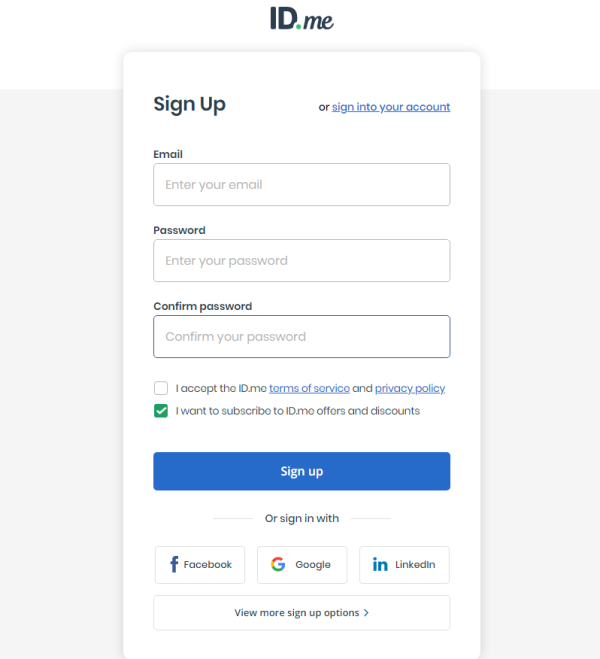The height and width of the screenshot is (659, 600).
Task: Open the terms of service link
Action: coord(309,388)
